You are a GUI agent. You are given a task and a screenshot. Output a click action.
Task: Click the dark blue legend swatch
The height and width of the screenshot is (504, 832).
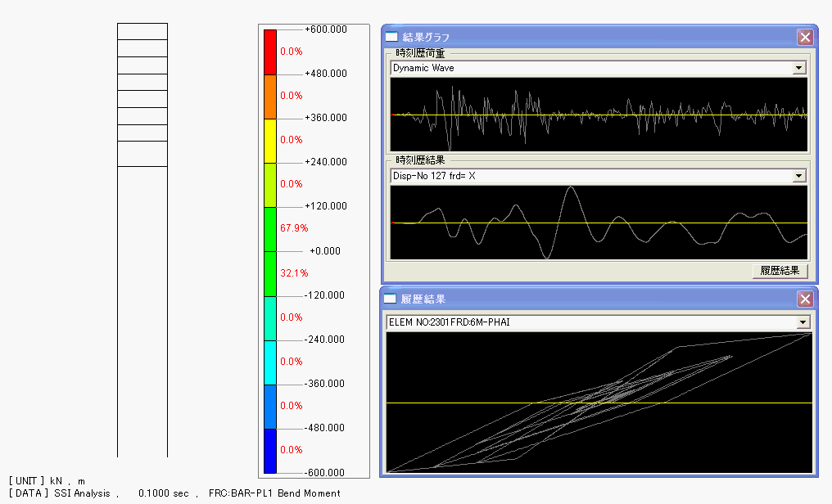pos(270,451)
